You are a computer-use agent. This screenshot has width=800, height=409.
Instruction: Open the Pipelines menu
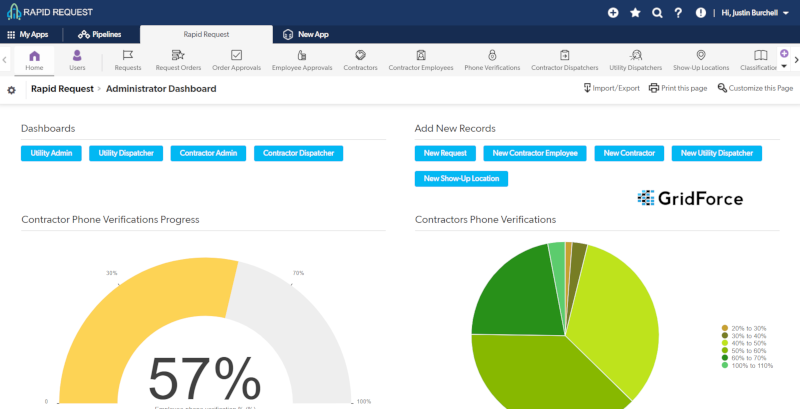(x=99, y=35)
